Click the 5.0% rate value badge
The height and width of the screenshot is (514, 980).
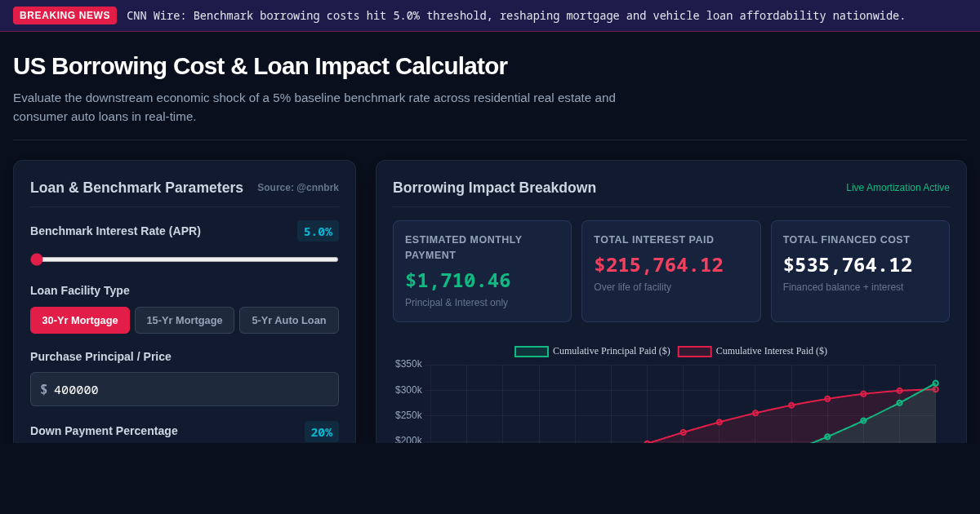[318, 231]
